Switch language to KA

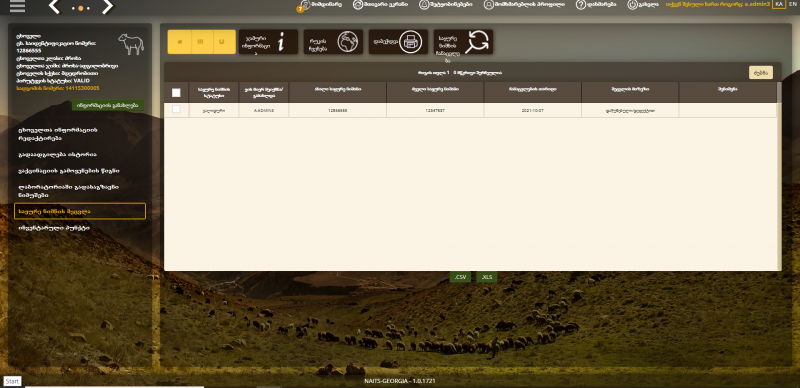point(779,4)
